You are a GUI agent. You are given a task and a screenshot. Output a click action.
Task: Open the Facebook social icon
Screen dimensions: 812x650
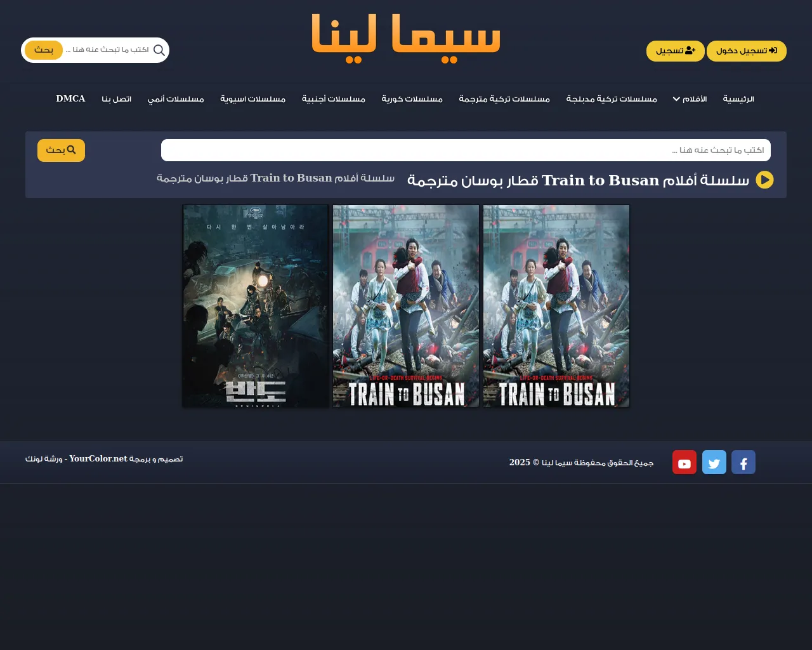[x=743, y=462]
